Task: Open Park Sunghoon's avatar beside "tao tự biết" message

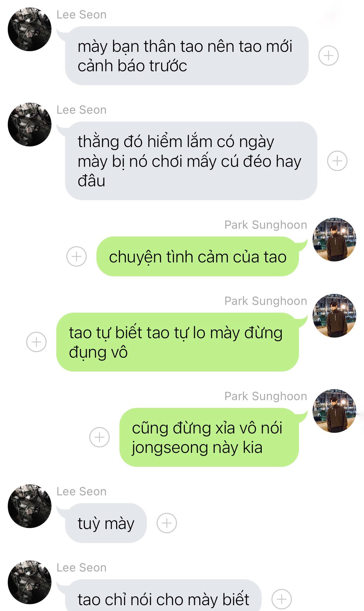Action: [x=334, y=316]
